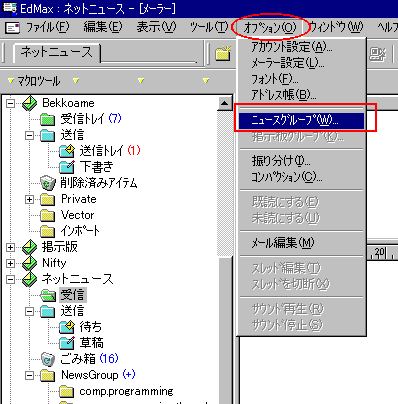398x404 pixels.
Task: Click the 送信トレイ outbox icon
Action: 67,151
